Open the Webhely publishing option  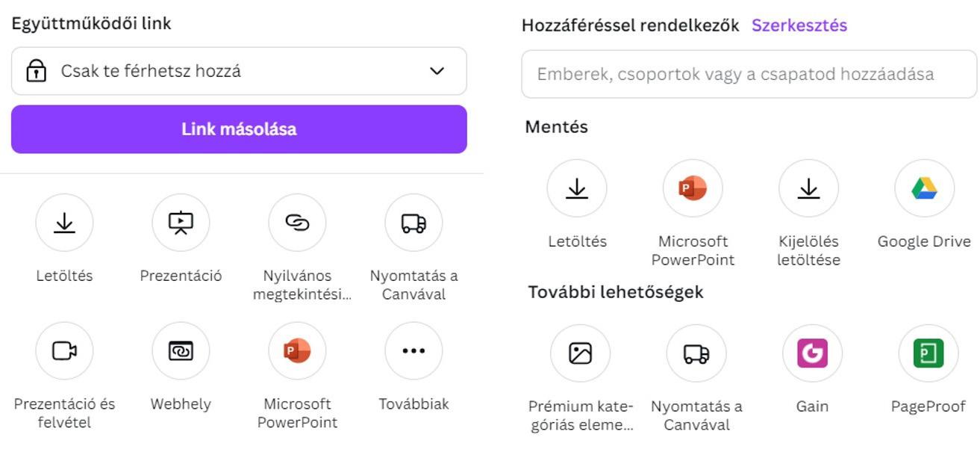coord(181,350)
